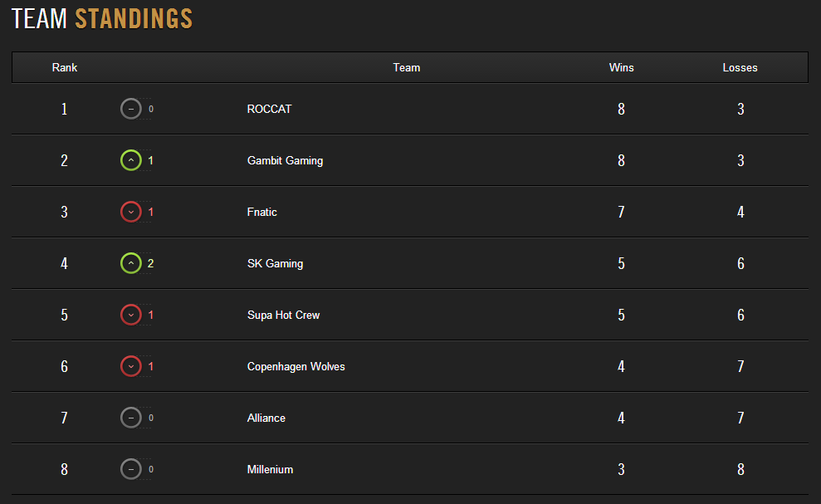Select the Fnatic team name
This screenshot has height=504, width=821.
[262, 212]
